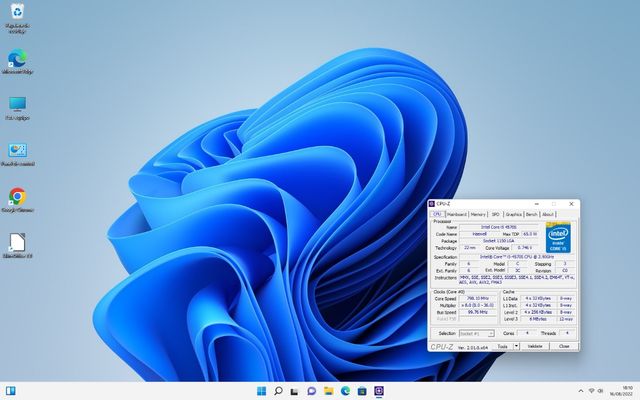Screen dimensions: 640x400
Task: Open the Tools dropdown arrow in CPU-Z
Action: point(516,346)
